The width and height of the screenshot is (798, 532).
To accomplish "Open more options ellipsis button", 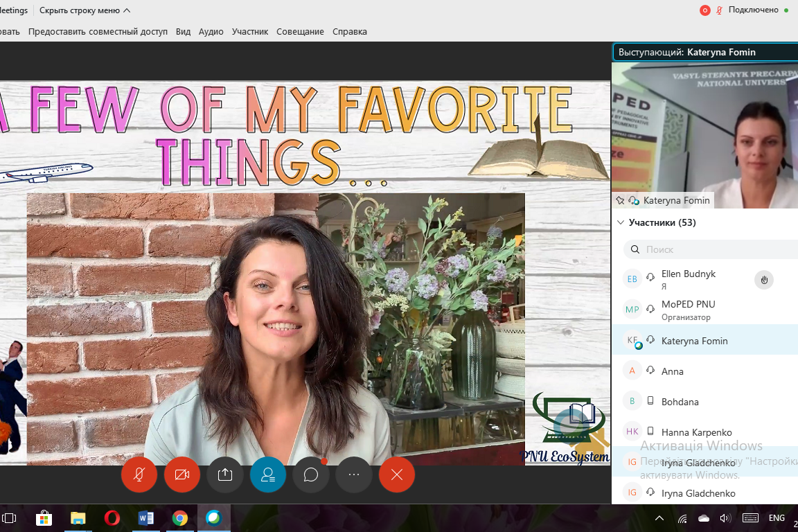I will pos(353,475).
